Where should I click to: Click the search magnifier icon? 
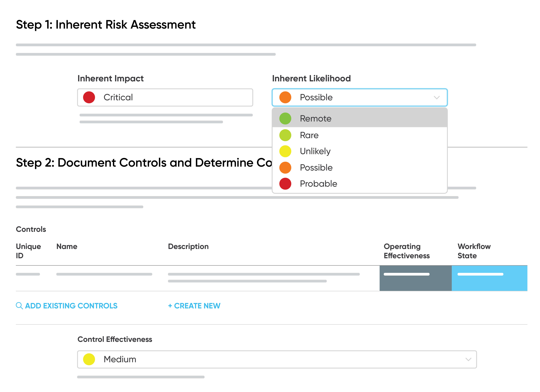pyautogui.click(x=19, y=306)
